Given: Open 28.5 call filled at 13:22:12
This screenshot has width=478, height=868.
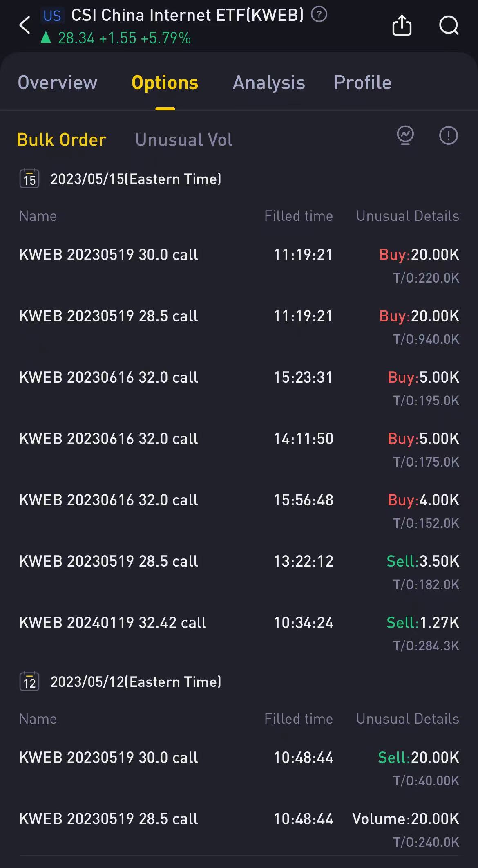Looking at the screenshot, I should [108, 561].
